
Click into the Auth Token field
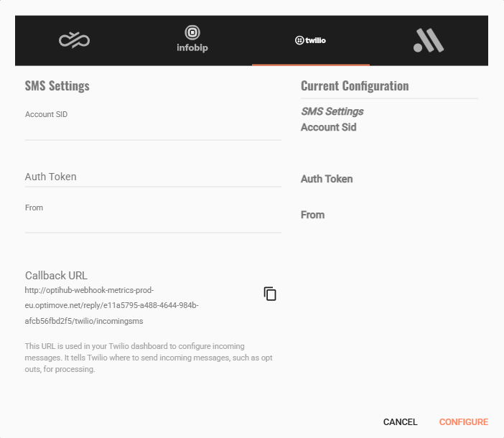(153, 177)
